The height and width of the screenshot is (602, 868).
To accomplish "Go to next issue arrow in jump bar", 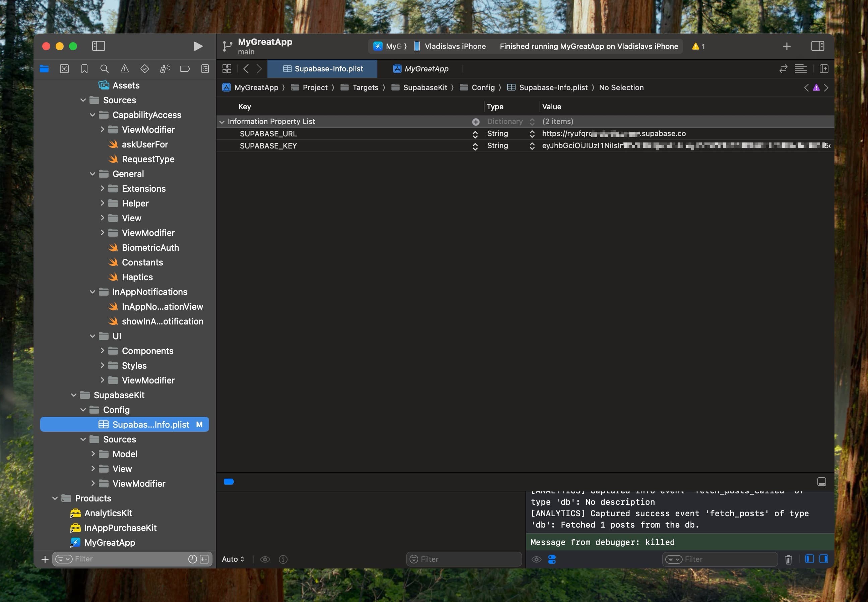I will pos(826,87).
